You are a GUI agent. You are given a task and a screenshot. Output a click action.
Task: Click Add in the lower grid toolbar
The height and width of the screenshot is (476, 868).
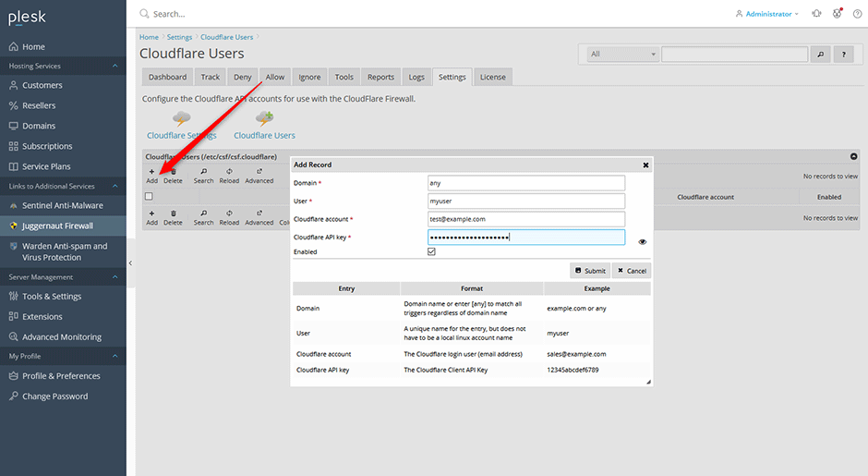(151, 218)
